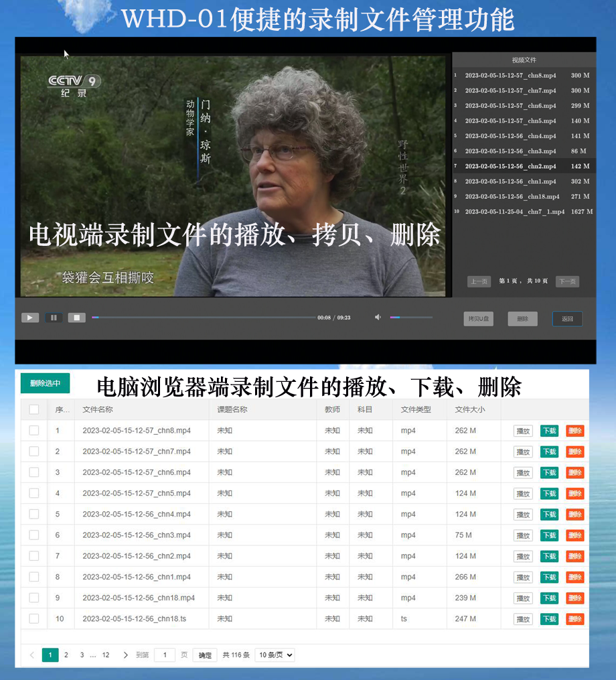Jump to page 12 in pagination

click(x=105, y=655)
